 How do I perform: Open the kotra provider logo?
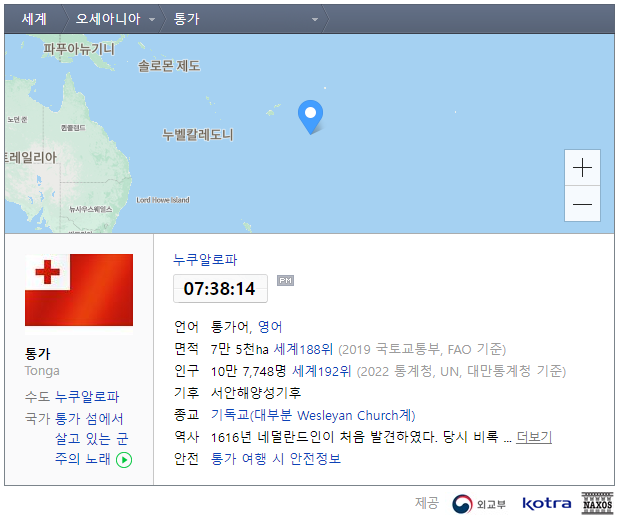point(546,503)
